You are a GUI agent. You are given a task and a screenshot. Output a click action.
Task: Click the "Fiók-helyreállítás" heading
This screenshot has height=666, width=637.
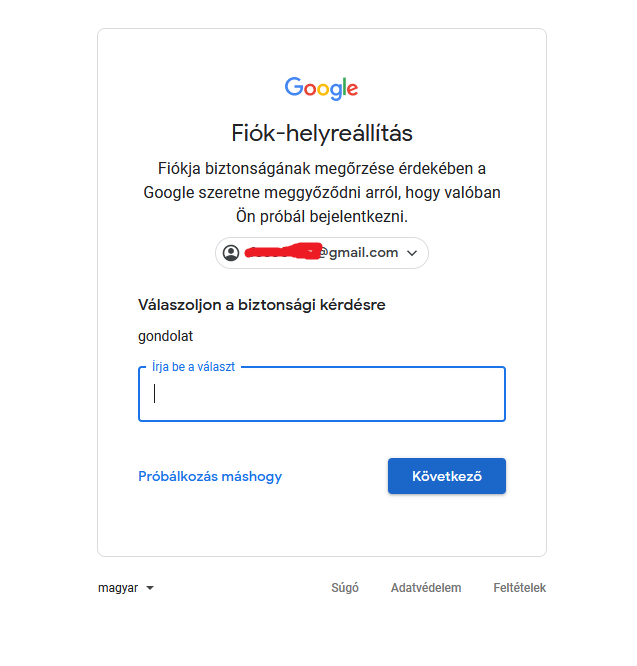point(321,133)
